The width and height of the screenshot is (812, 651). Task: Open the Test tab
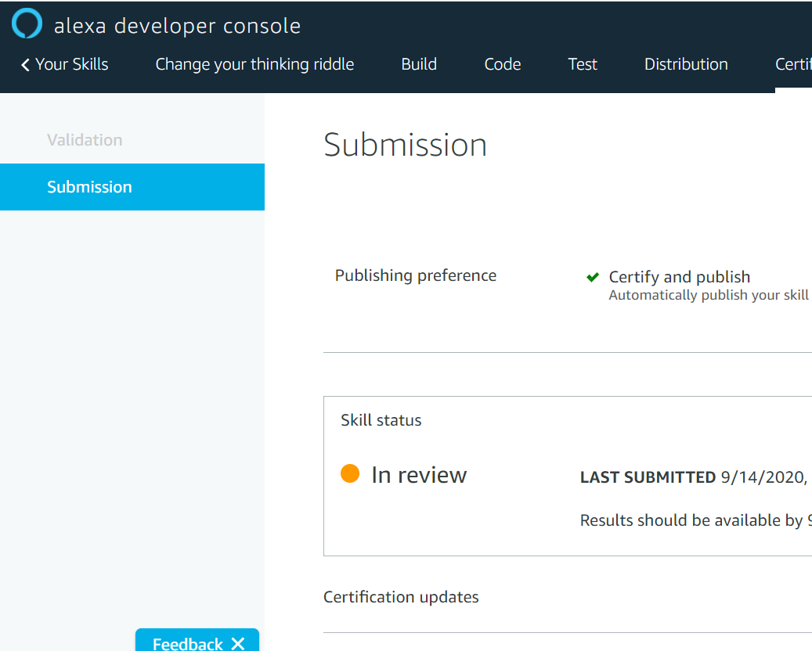coord(583,64)
